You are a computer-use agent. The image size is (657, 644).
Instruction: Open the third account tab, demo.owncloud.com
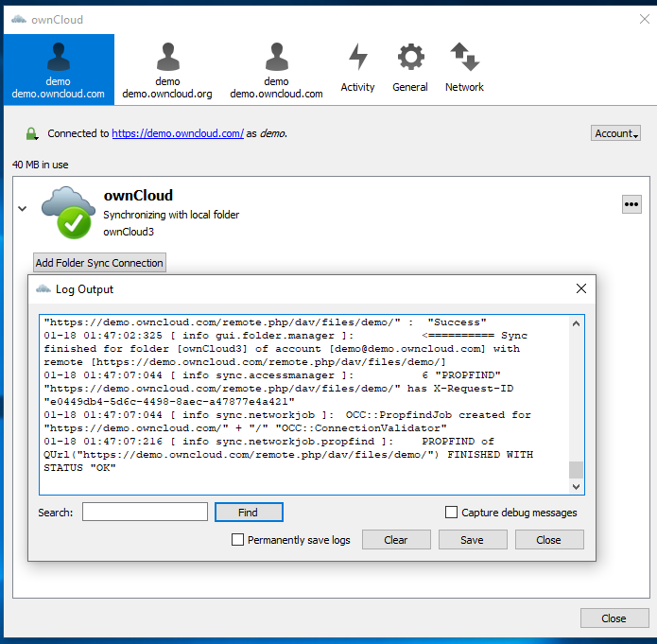(276, 70)
